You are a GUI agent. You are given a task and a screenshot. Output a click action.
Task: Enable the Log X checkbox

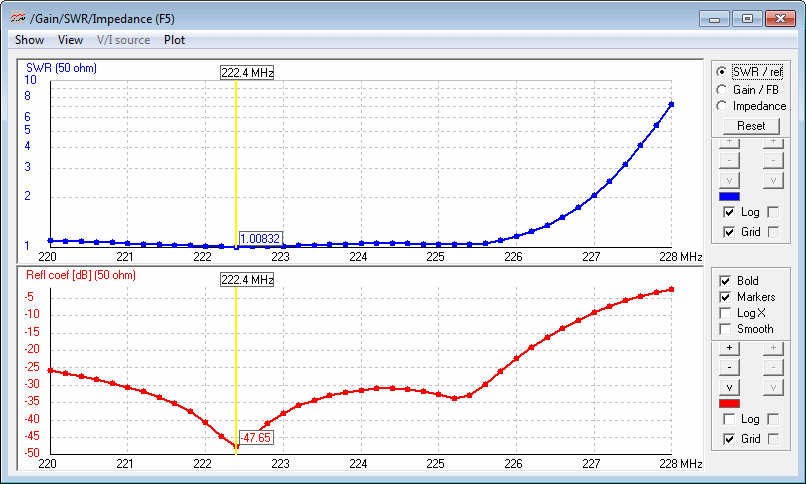coord(725,313)
